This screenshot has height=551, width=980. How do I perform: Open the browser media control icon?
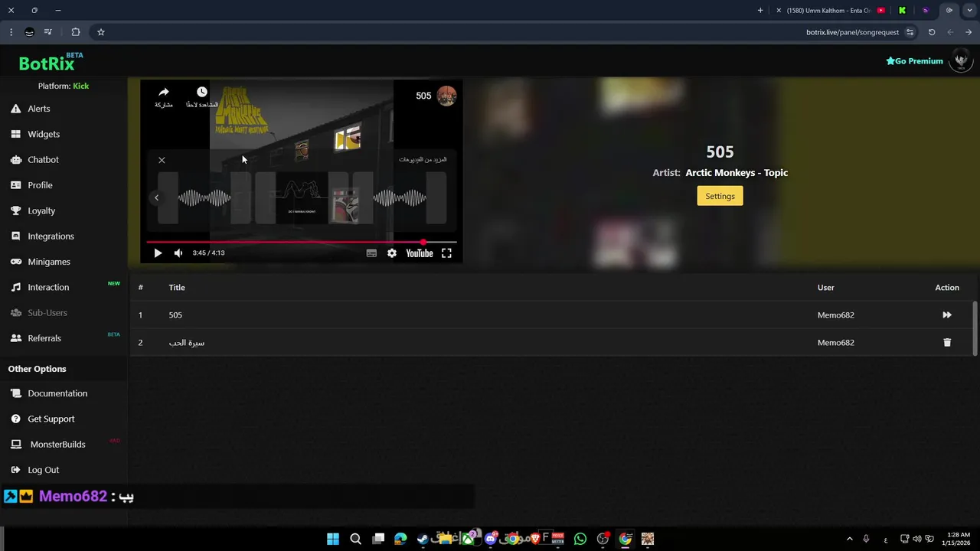pos(48,32)
